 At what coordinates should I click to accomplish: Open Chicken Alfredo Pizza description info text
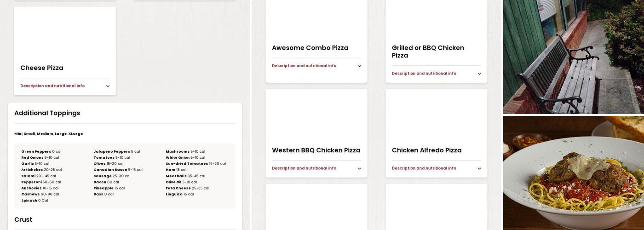coord(424,168)
